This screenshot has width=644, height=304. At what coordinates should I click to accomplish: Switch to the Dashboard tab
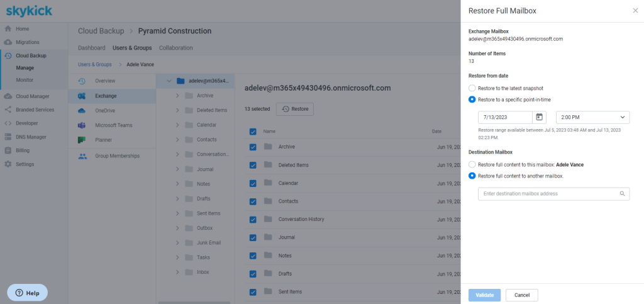[x=92, y=48]
